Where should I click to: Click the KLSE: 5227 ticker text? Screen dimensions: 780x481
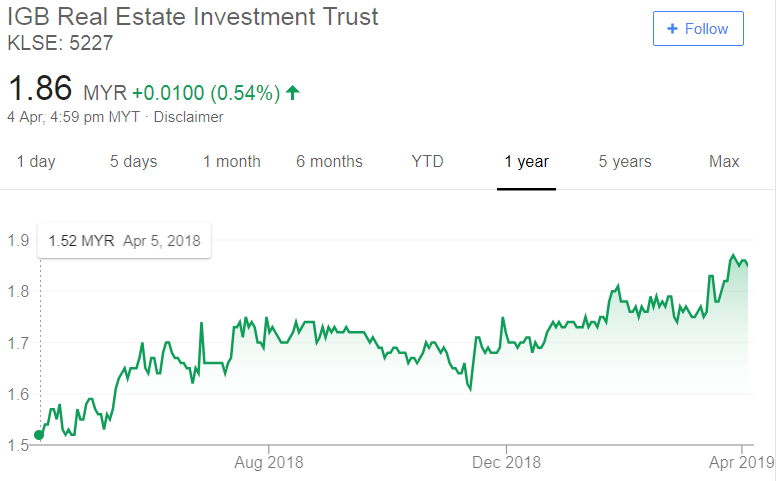coord(60,43)
